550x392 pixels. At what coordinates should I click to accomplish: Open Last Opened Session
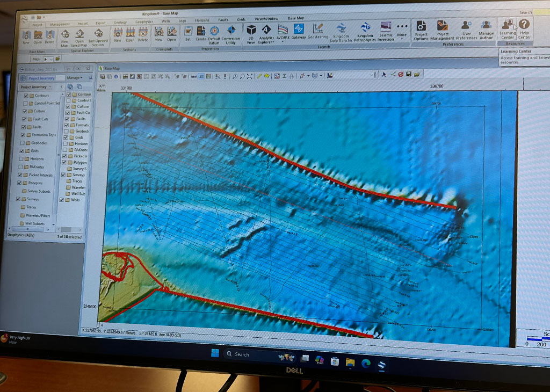click(98, 37)
